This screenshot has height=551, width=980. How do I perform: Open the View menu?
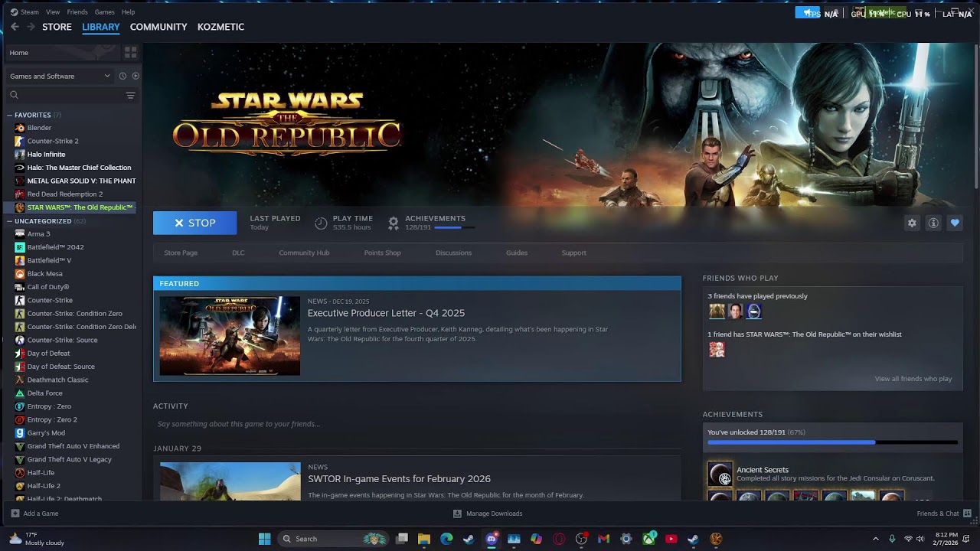click(53, 12)
